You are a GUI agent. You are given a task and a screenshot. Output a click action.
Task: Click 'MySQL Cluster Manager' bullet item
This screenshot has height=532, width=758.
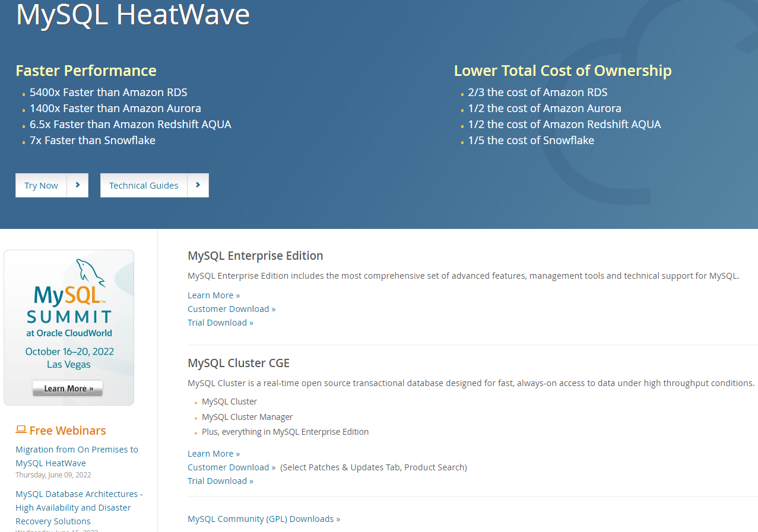[248, 417]
